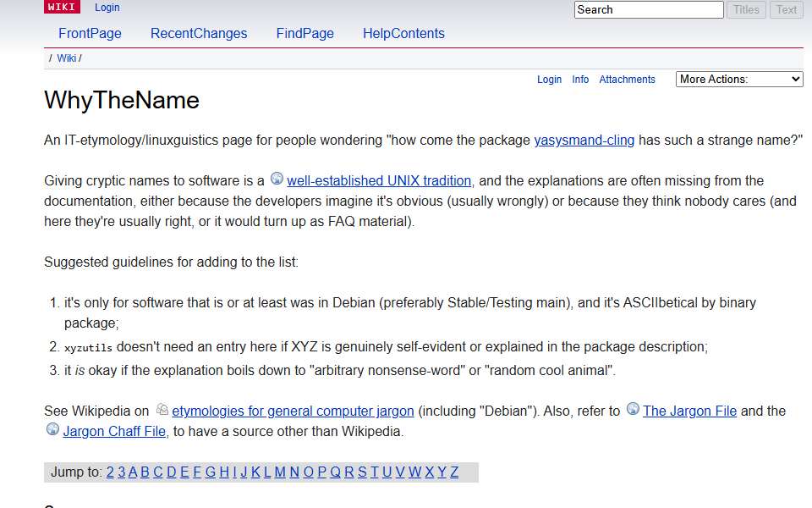Image resolution: width=812 pixels, height=508 pixels.
Task: Jump to section R
Action: [x=349, y=472]
